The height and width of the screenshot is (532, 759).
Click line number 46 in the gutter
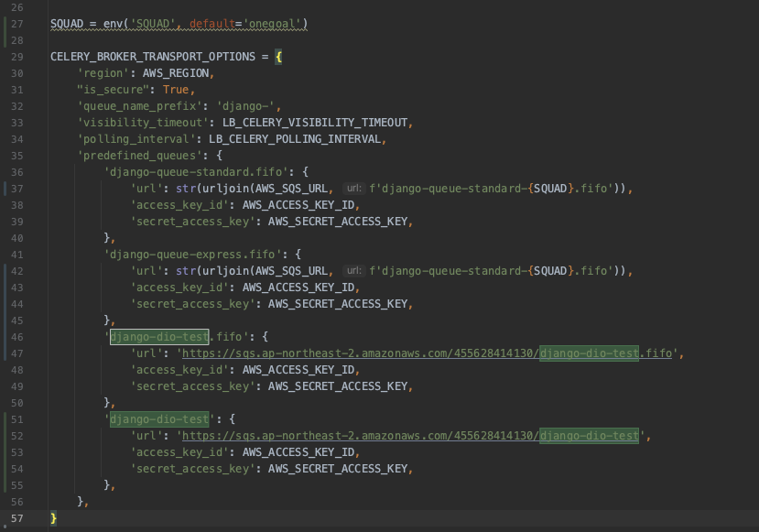tap(17, 337)
